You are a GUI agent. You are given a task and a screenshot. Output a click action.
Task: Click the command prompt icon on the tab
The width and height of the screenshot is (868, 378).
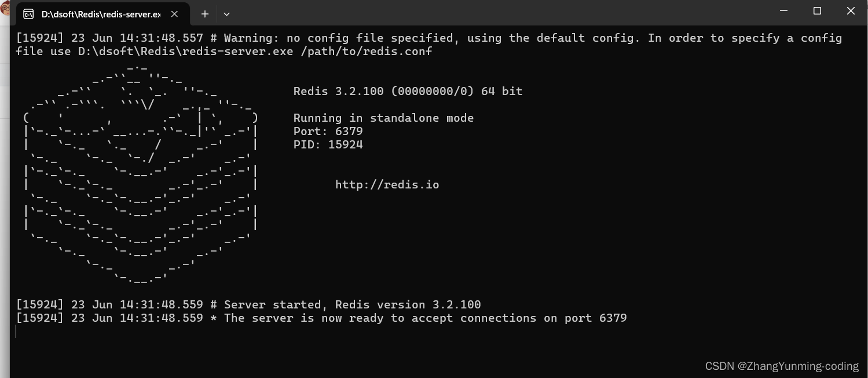pyautogui.click(x=28, y=13)
